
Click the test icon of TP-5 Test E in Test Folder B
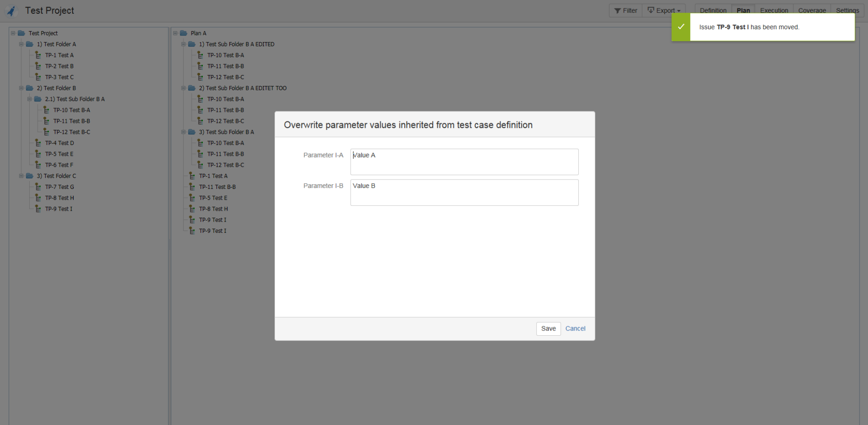(38, 154)
